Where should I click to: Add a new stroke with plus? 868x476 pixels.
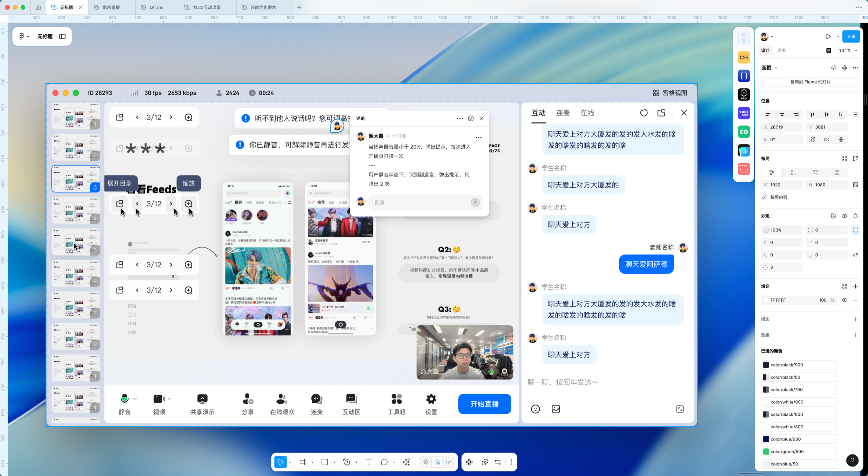pos(855,319)
